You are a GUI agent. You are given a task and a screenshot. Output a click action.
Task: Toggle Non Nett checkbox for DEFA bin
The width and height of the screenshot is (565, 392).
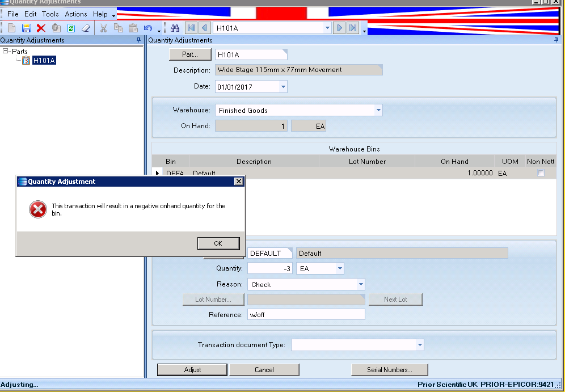[x=541, y=173]
